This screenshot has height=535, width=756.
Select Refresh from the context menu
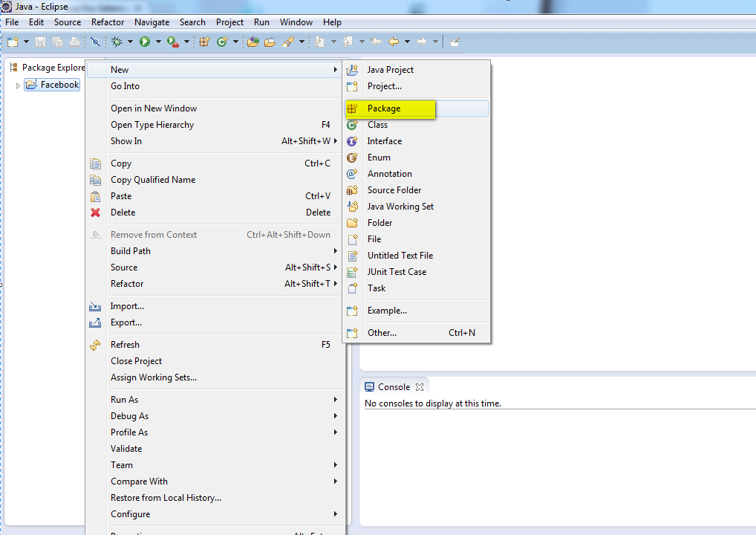[125, 344]
